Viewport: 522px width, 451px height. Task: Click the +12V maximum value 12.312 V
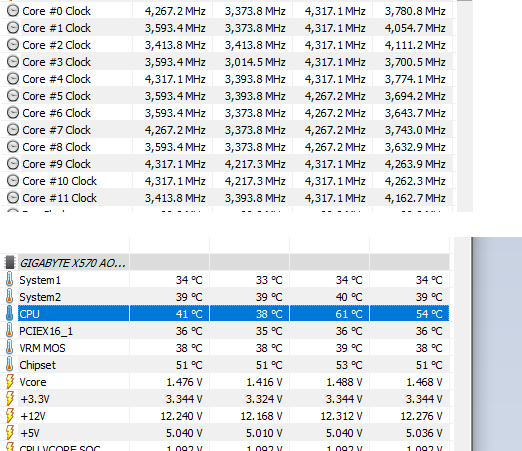(341, 416)
